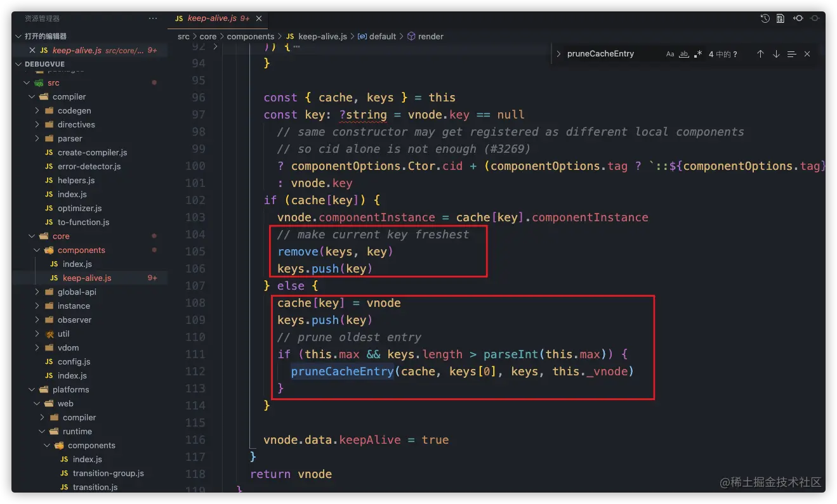Click line number 117 in the gutter
The width and height of the screenshot is (837, 504).
(x=194, y=457)
